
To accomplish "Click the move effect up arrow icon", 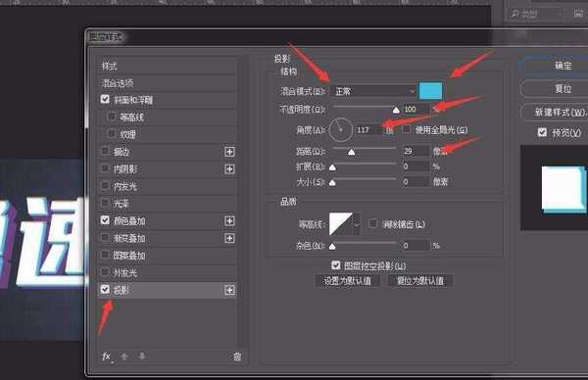I will (124, 356).
